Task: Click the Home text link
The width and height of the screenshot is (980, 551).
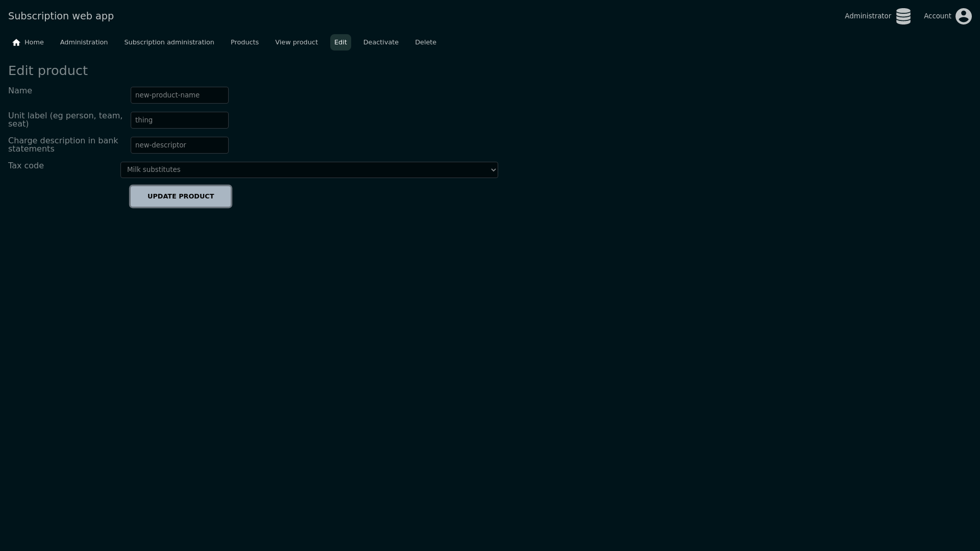Action: (34, 42)
